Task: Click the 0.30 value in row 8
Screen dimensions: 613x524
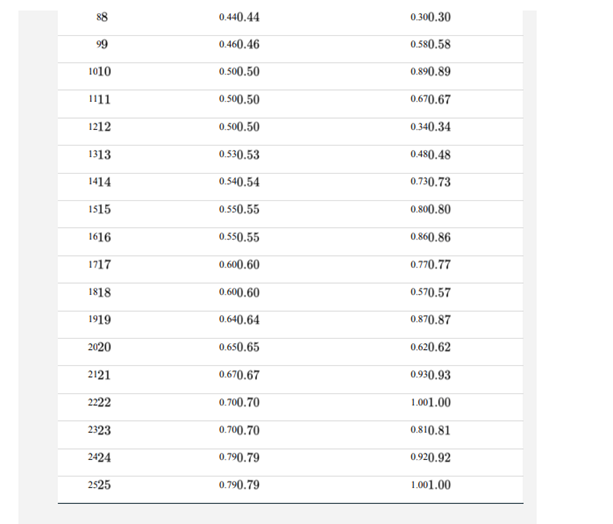Action: click(431, 17)
